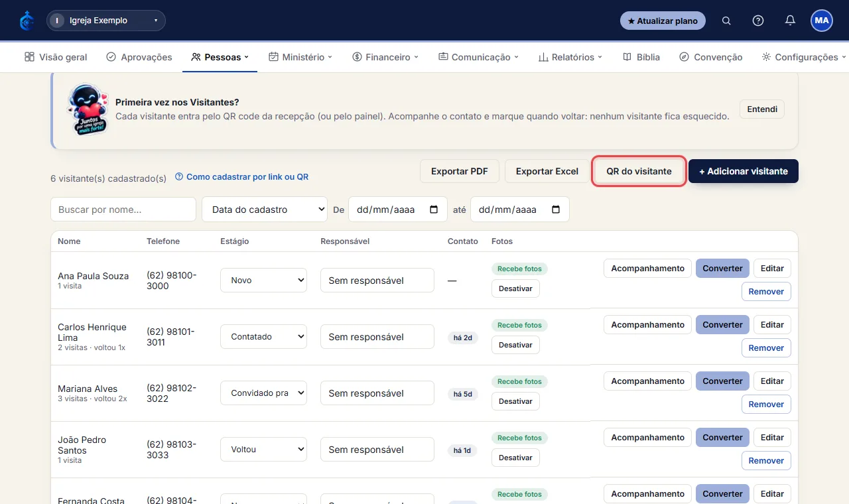Click the Recebe fotos badge for Mariana Alves
849x504 pixels.
(519, 381)
